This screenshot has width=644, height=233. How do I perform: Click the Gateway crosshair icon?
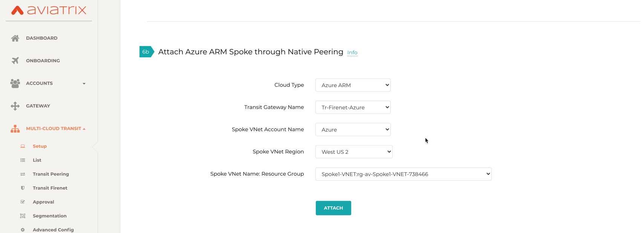(x=15, y=106)
